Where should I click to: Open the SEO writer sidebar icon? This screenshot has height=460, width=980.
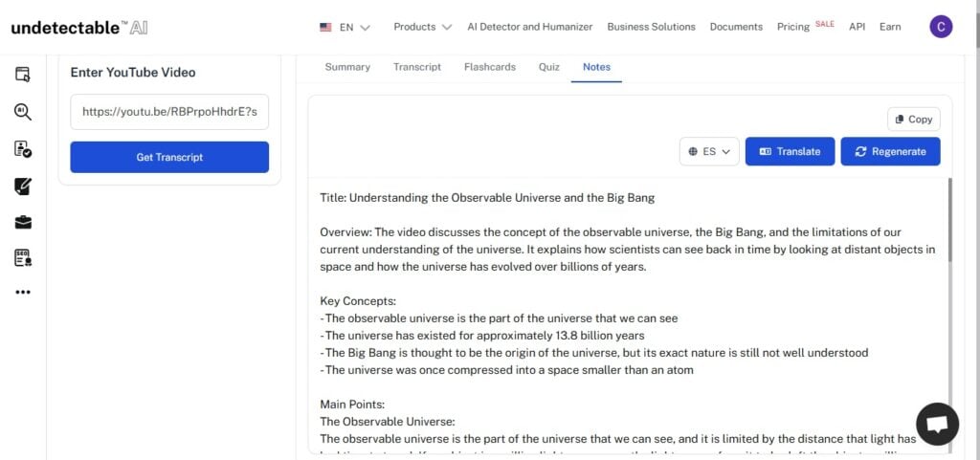point(23,258)
